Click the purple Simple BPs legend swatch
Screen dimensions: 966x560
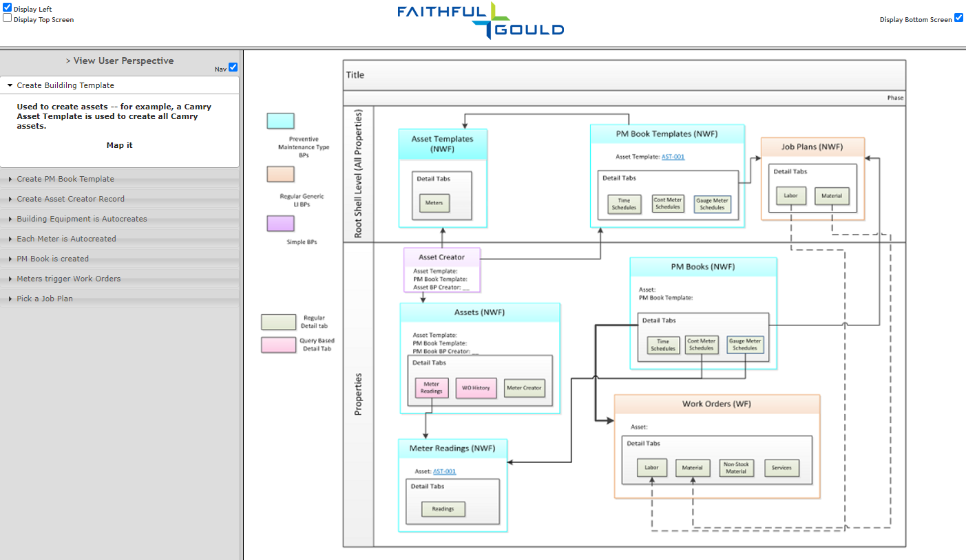(x=280, y=224)
